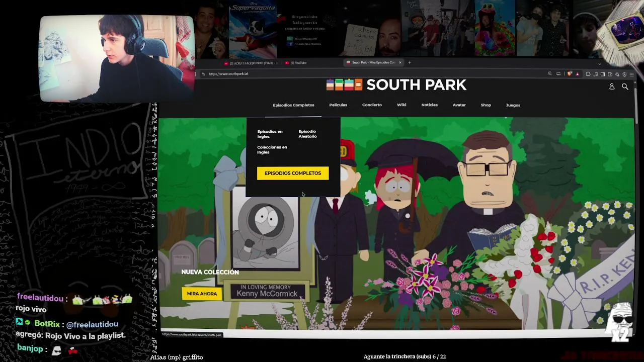This screenshot has width=644, height=362.
Task: Open the Brave Wallet icon
Action: click(610, 74)
